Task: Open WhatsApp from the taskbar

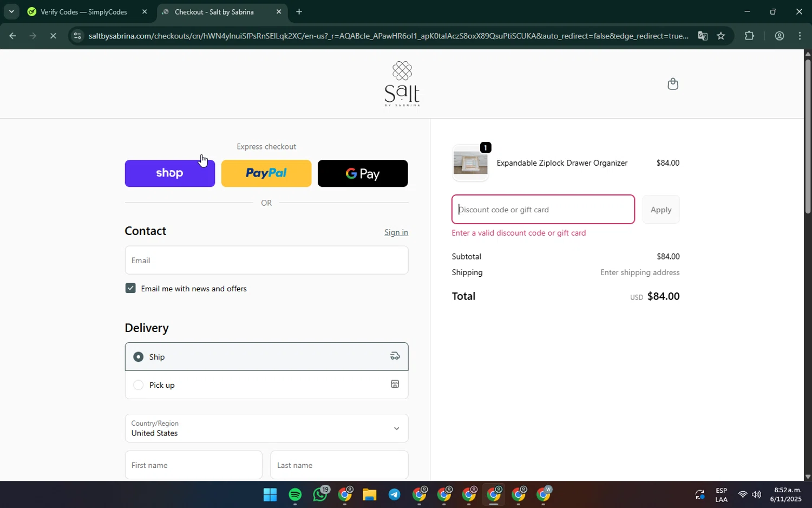Action: coord(320,494)
